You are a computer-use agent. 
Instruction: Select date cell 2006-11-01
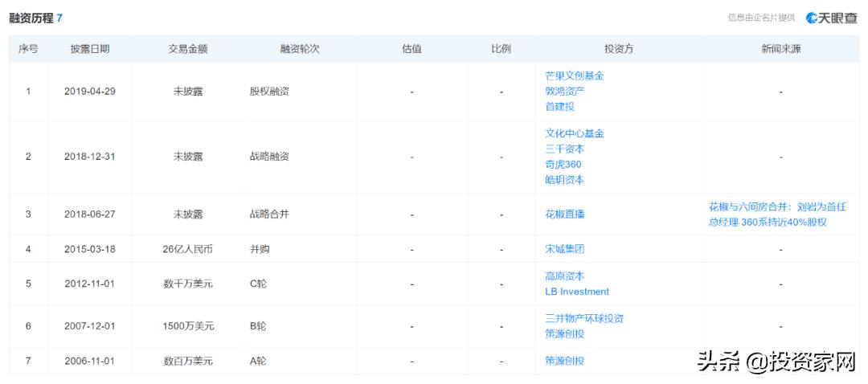(90, 361)
